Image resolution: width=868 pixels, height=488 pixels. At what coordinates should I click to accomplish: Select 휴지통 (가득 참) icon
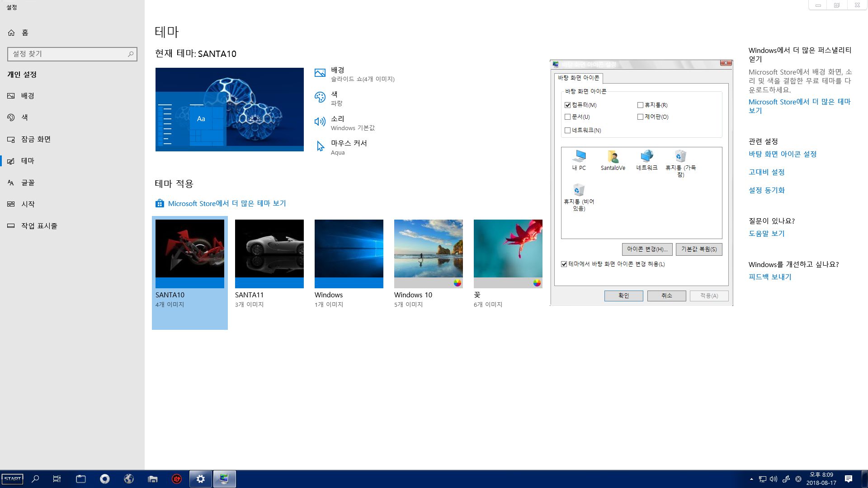pyautogui.click(x=681, y=164)
